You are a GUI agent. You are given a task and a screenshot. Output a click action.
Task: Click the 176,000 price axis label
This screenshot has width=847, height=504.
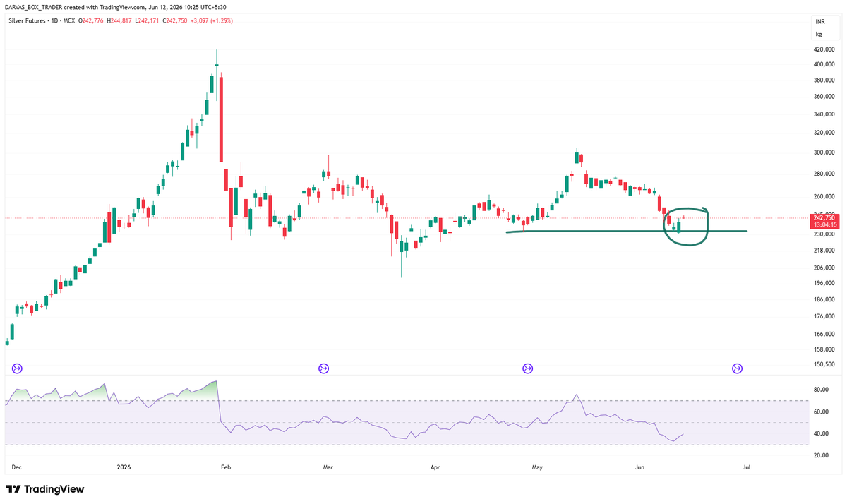click(x=825, y=317)
